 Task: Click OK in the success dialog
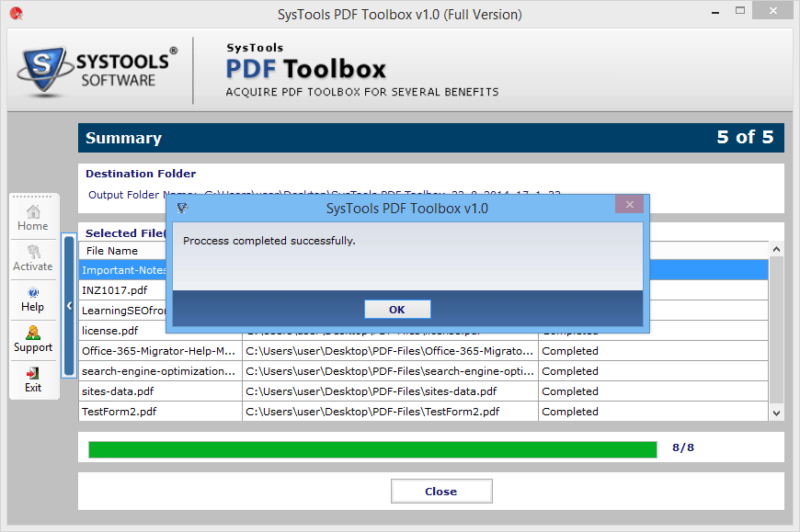point(397,310)
